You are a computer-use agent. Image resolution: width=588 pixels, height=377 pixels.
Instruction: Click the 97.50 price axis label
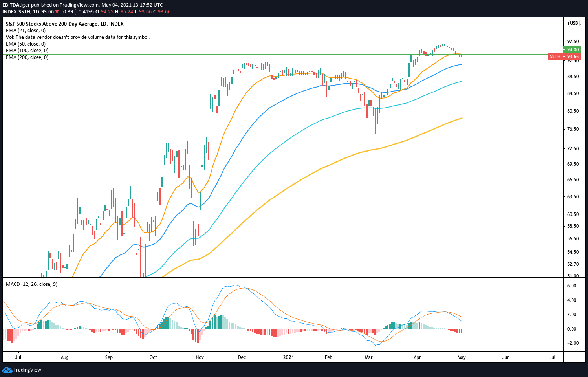(573, 42)
